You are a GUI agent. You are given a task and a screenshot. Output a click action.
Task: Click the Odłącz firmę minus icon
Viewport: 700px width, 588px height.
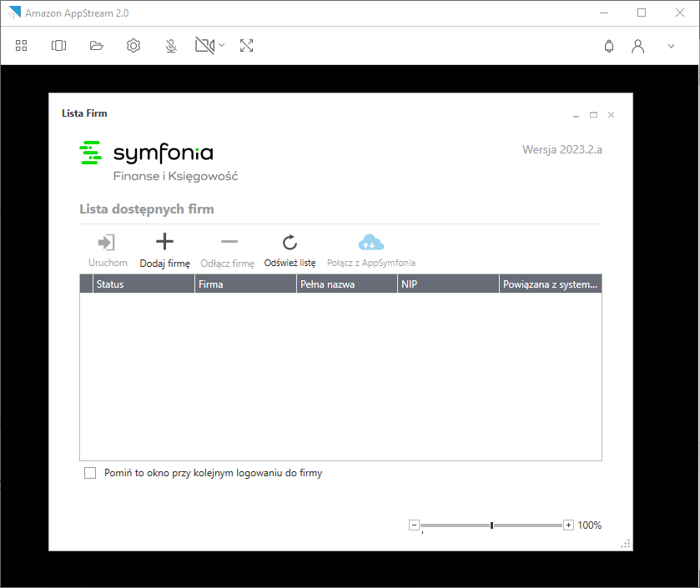[229, 242]
